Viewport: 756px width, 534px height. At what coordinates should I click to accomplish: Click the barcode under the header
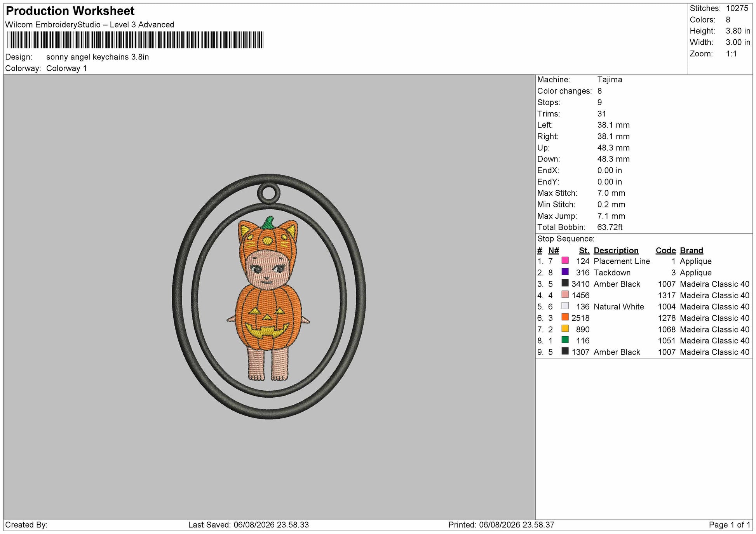tap(135, 40)
